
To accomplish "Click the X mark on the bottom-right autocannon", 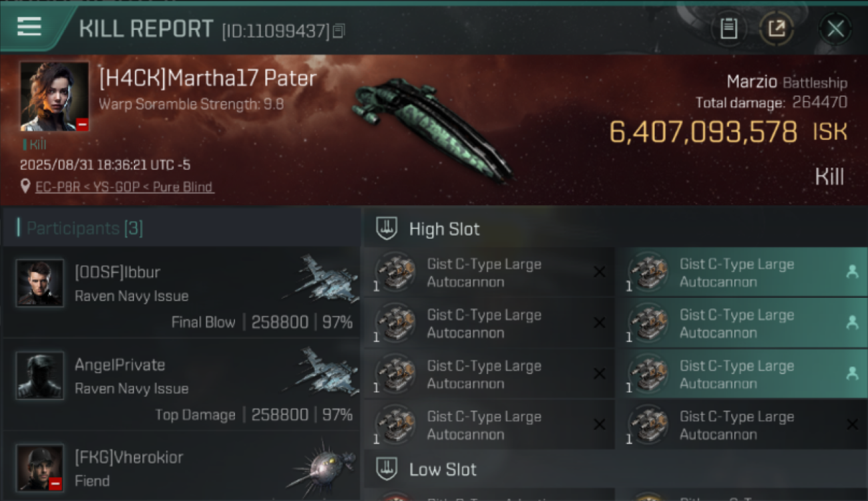I will coord(852,424).
